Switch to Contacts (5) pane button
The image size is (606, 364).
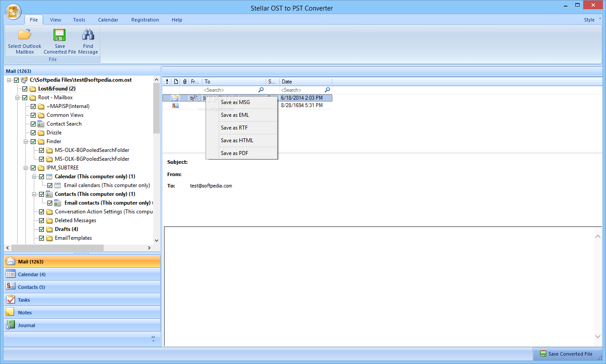[x=82, y=287]
